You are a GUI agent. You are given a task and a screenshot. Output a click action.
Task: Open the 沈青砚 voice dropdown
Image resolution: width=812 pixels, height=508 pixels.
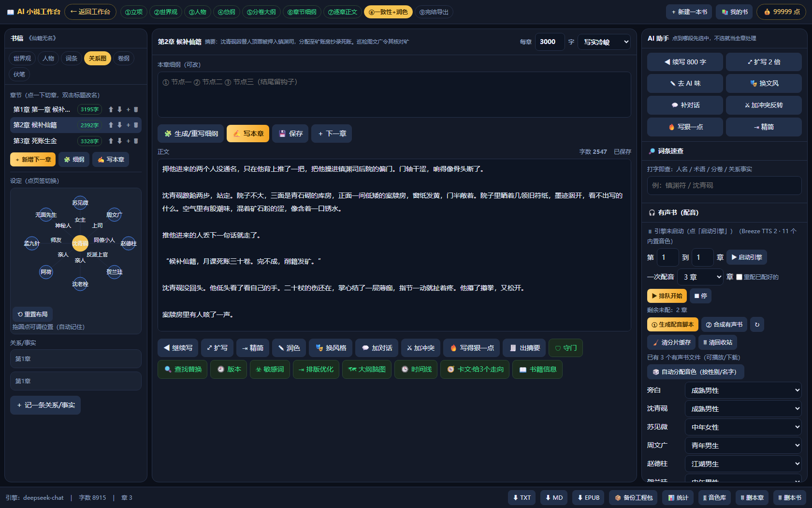click(x=743, y=409)
